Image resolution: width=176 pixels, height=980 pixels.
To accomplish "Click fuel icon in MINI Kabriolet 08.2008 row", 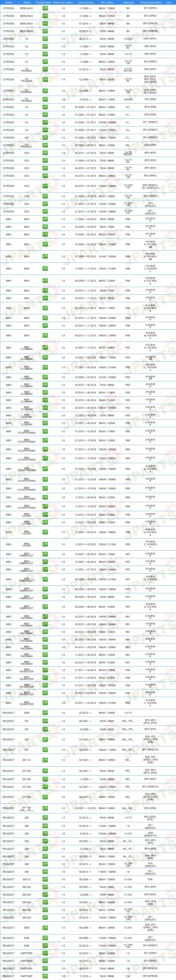I will pos(45,579).
